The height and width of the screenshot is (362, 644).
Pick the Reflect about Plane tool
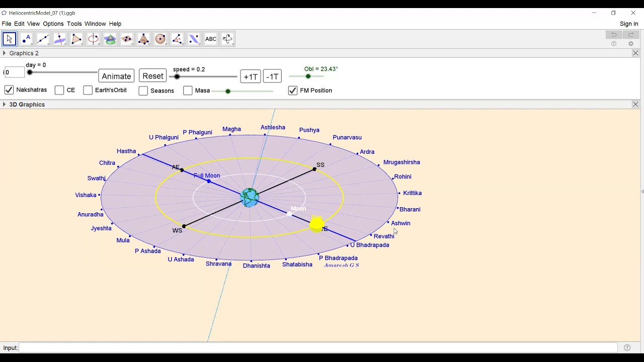[194, 39]
